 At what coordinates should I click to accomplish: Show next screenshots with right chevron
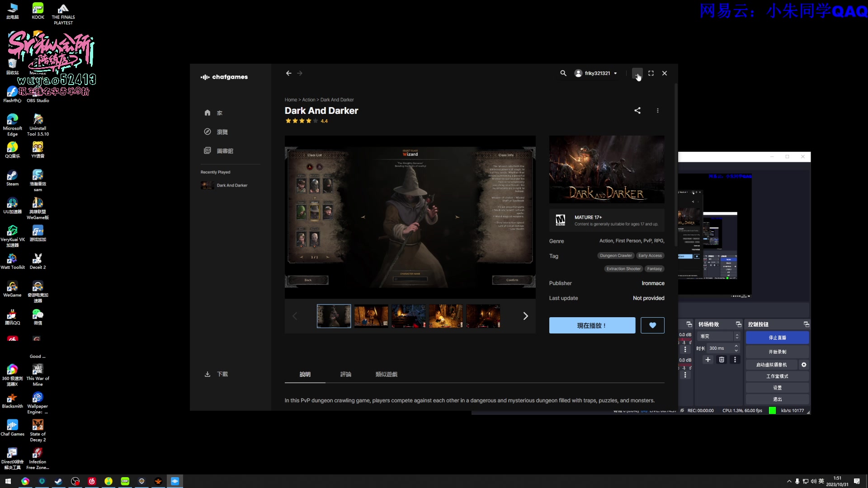525,316
